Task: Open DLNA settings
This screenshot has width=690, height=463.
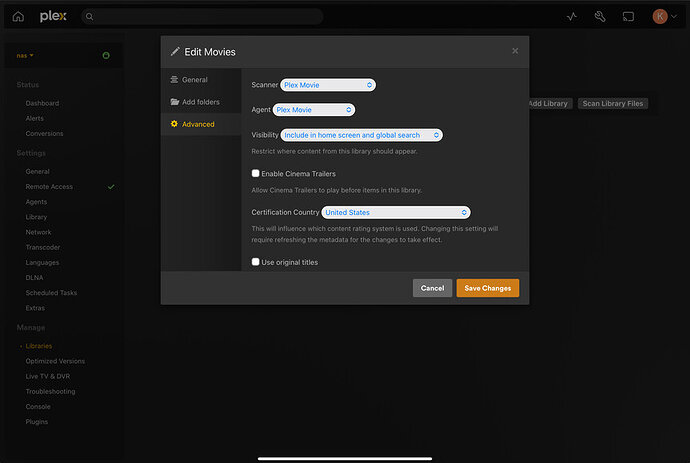Action: tap(34, 278)
